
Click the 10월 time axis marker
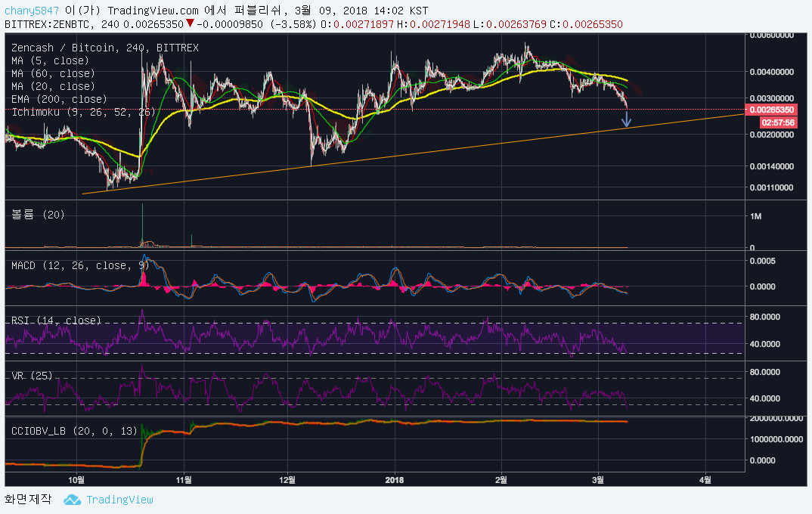(x=76, y=480)
